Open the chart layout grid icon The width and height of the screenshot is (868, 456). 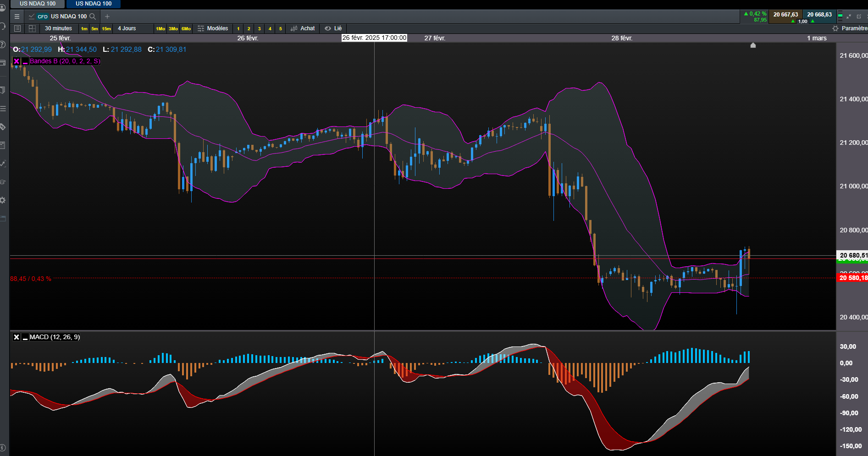pyautogui.click(x=32, y=28)
